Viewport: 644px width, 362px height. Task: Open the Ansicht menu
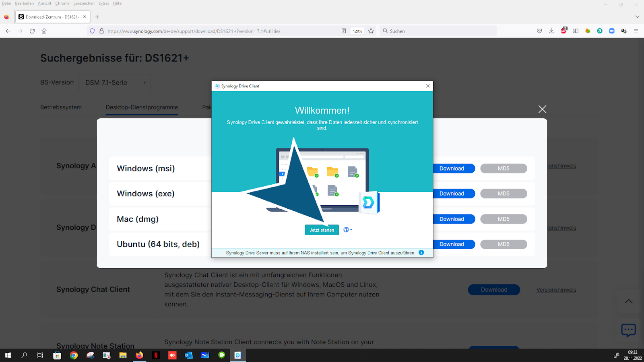(x=44, y=3)
